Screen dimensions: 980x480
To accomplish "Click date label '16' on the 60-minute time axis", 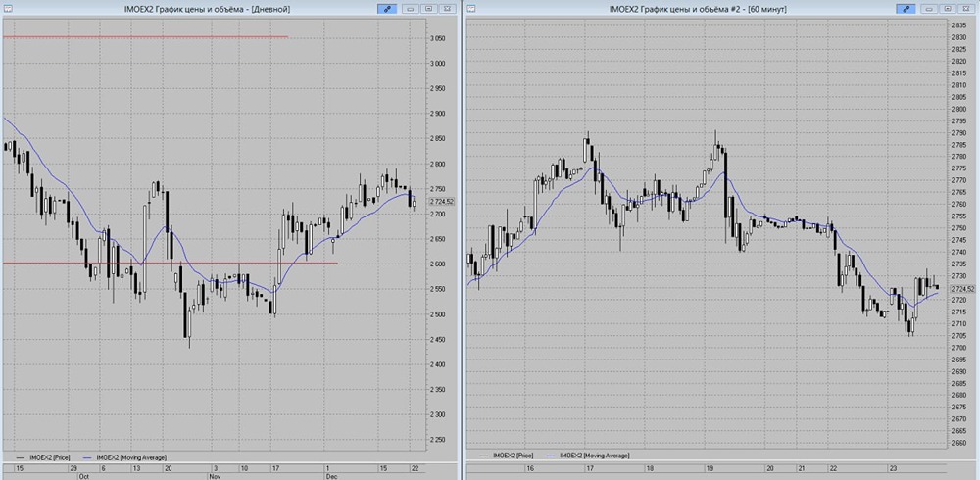I will [529, 468].
